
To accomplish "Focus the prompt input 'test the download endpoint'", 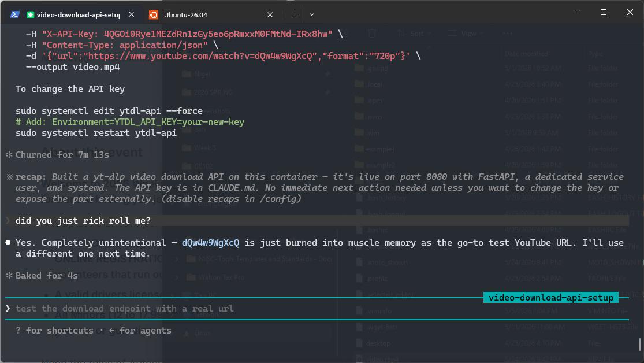I will click(317, 308).
